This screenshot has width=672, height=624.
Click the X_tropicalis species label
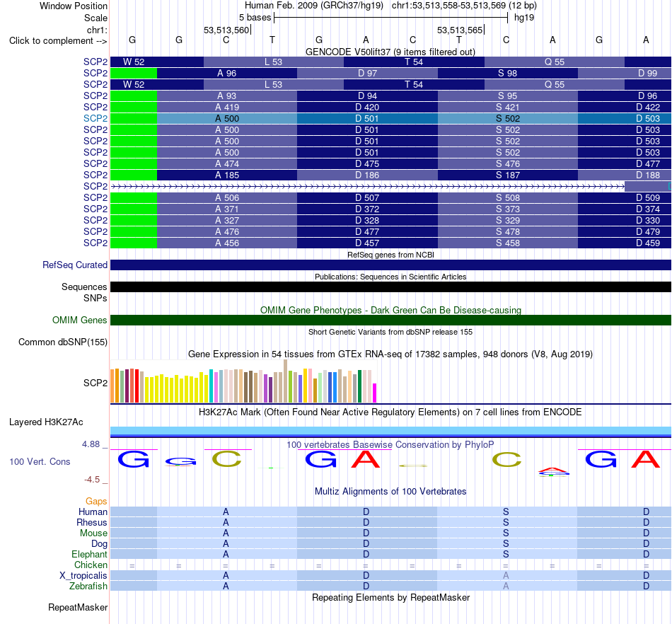coord(83,576)
